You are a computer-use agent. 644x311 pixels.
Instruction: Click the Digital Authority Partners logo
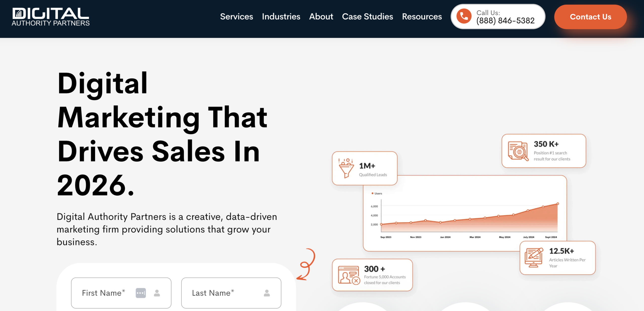click(51, 17)
